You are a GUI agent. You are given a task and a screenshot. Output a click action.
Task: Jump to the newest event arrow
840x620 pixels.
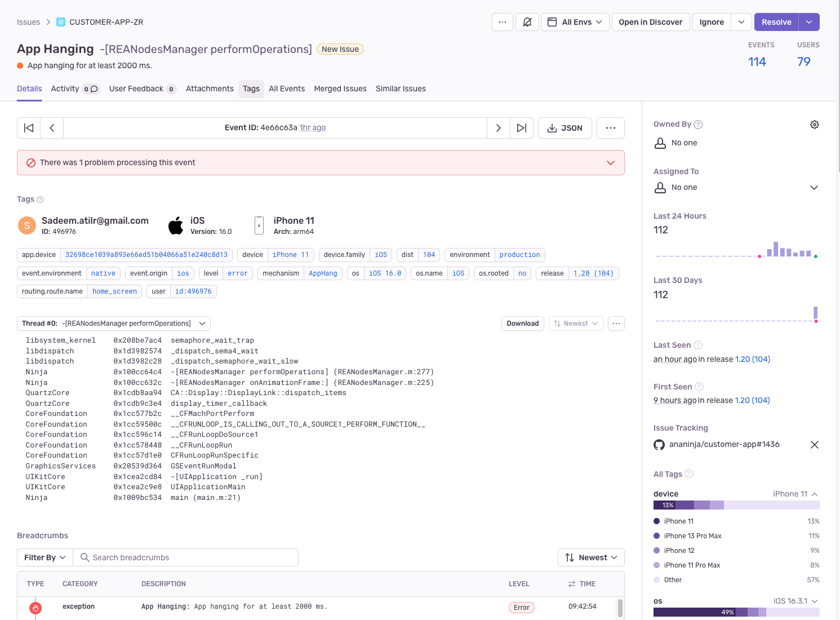[x=522, y=128]
